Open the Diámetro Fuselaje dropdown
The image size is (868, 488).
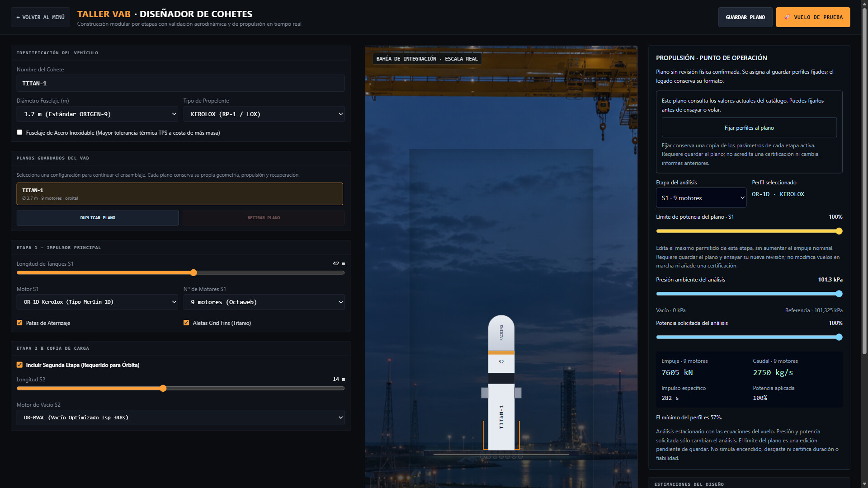[98, 114]
